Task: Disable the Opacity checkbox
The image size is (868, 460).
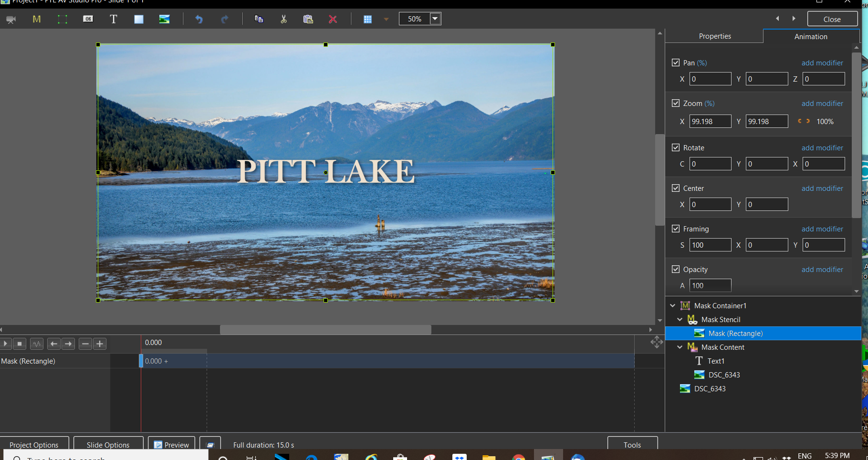Action: (676, 269)
